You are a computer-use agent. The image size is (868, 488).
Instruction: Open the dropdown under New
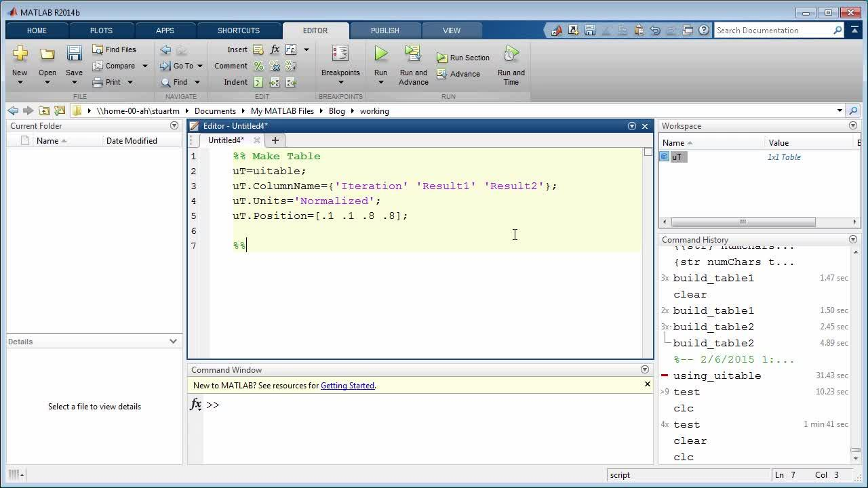click(20, 83)
